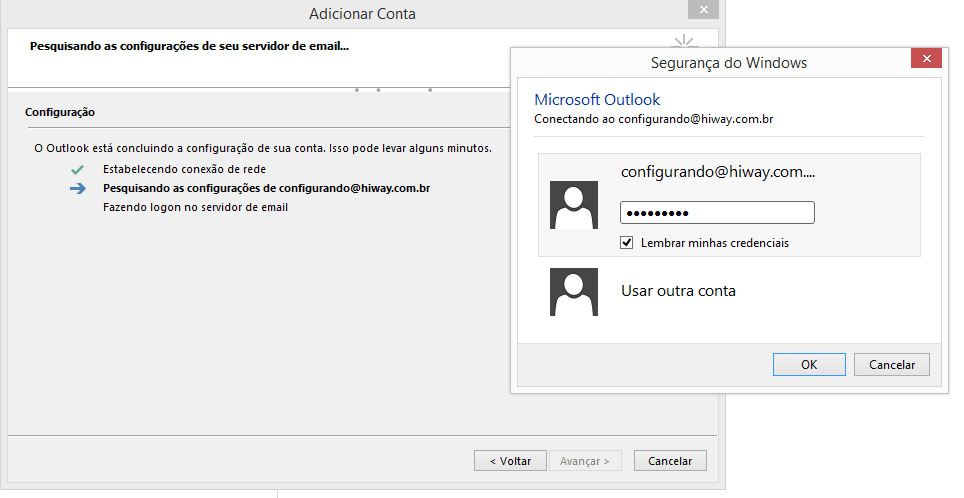This screenshot has height=498, width=964.
Task: Click the blue arrow by Pesquisando as configurações
Action: 77,188
